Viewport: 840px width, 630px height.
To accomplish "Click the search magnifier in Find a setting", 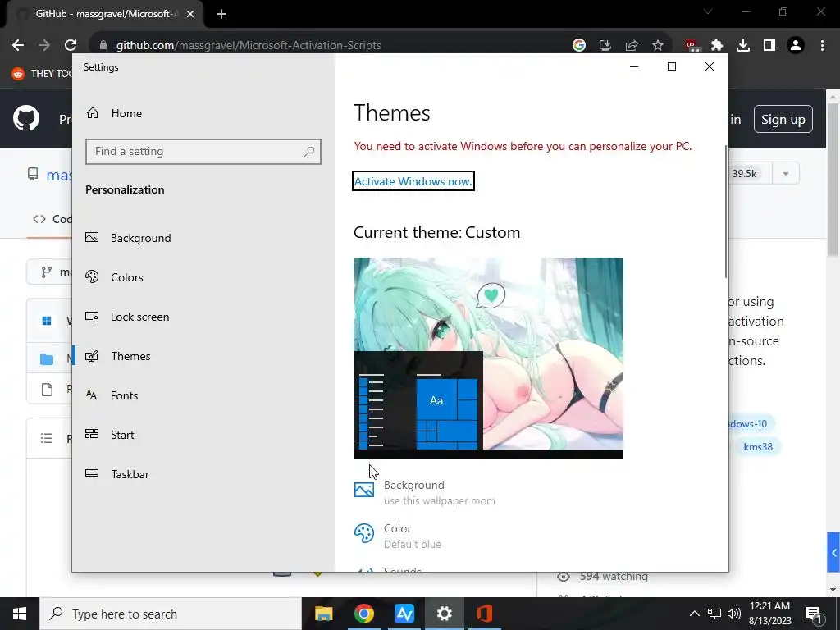I will [309, 152].
